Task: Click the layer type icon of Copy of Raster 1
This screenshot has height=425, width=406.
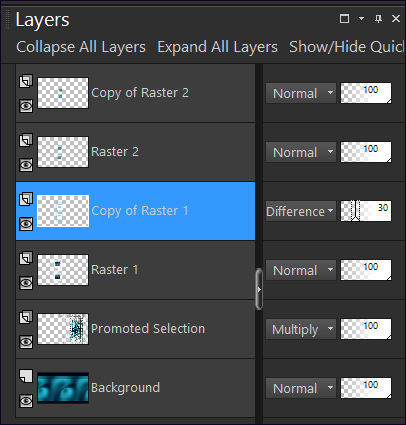Action: (x=26, y=199)
